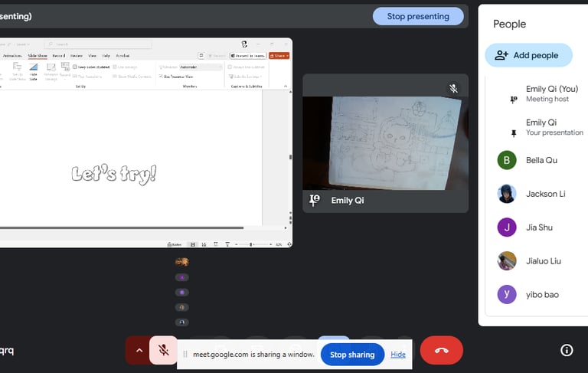588x373 pixels.
Task: Click the ribbon display options icon left of Present in Teams
Action: (201, 56)
